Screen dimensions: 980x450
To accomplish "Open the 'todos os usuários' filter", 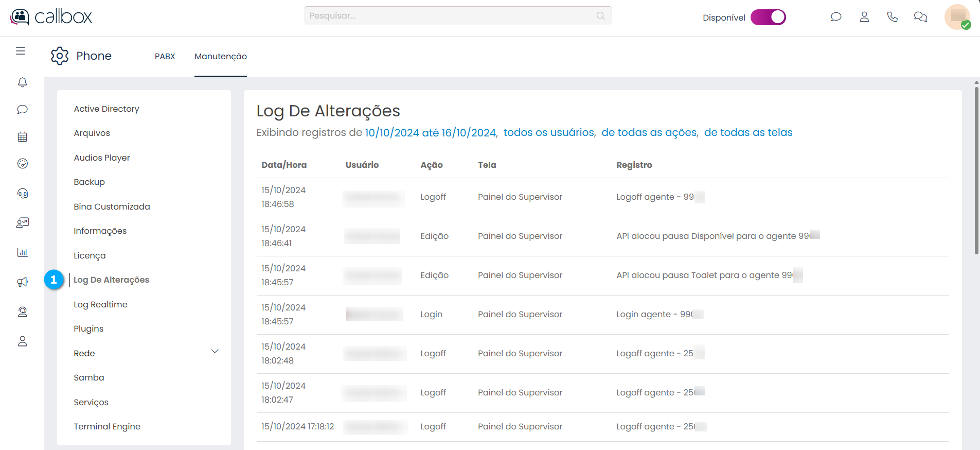I will [x=548, y=133].
